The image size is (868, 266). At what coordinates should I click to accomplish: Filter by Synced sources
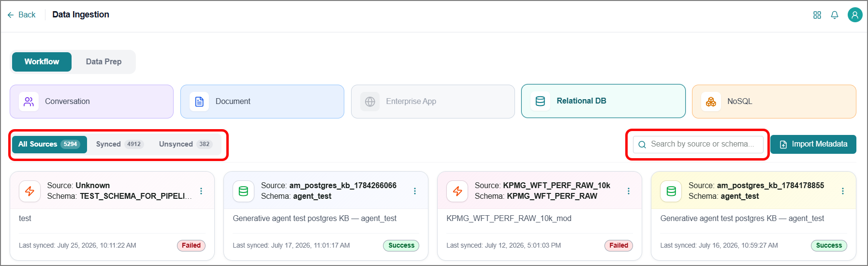(119, 144)
